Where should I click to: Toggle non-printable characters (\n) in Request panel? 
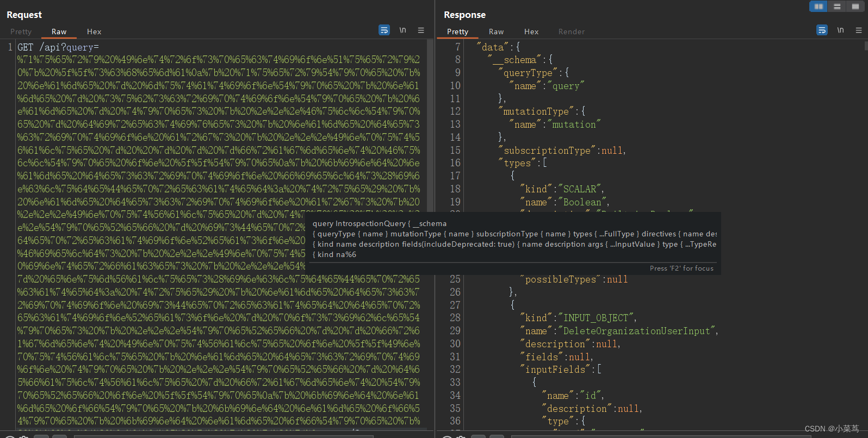[x=402, y=30]
